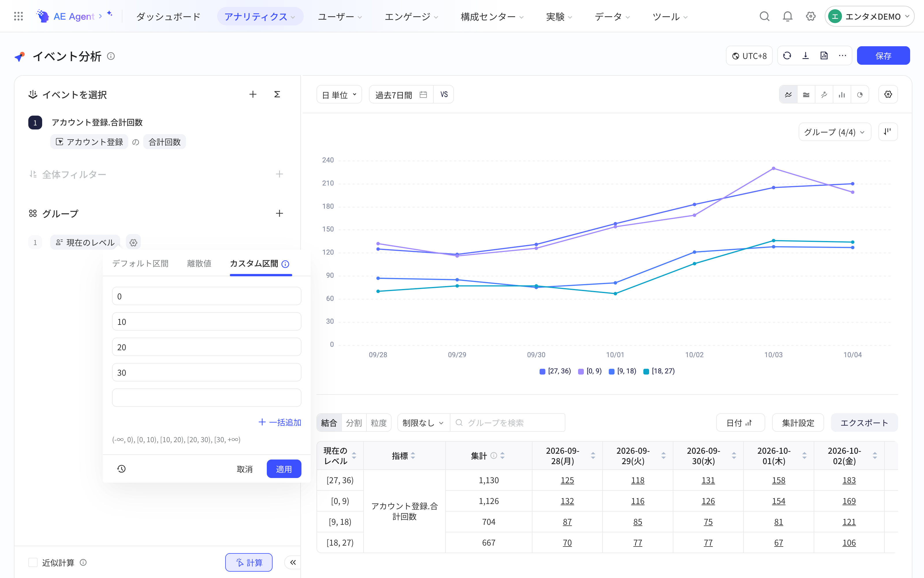
Task: Switch to 離散値 tab
Action: [199, 263]
